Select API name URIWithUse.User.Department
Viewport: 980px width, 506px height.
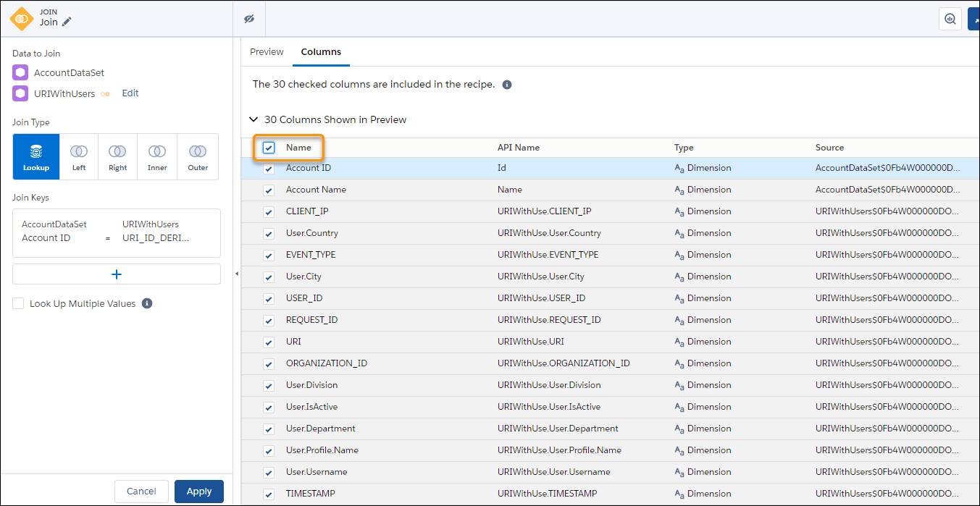(x=558, y=429)
